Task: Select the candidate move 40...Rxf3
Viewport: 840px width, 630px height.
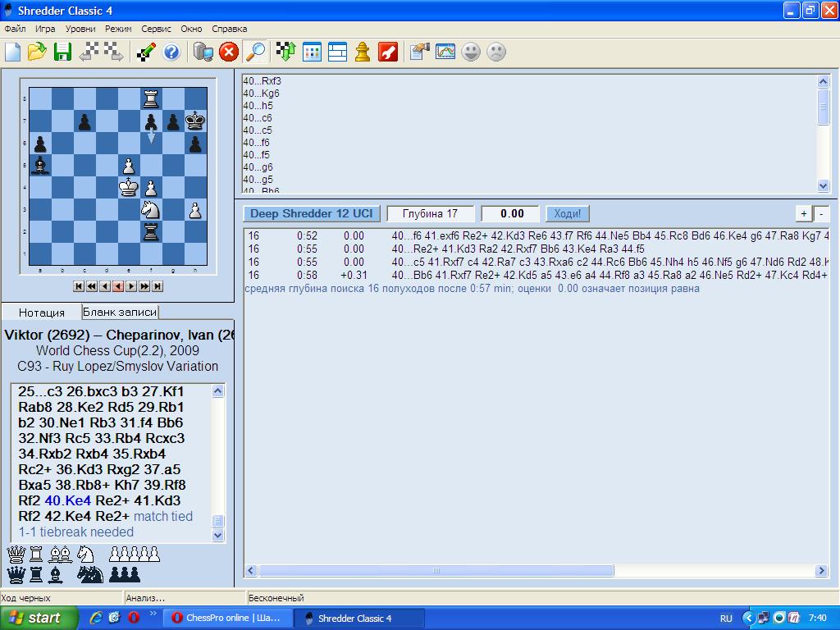Action: 262,81
